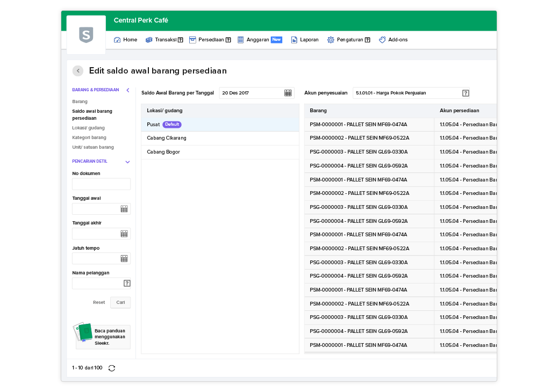
Task: Focus the No dokumen input field
Action: click(x=102, y=184)
